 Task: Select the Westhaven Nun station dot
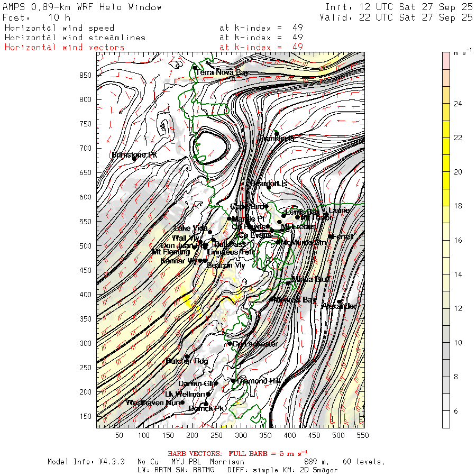click(182, 402)
